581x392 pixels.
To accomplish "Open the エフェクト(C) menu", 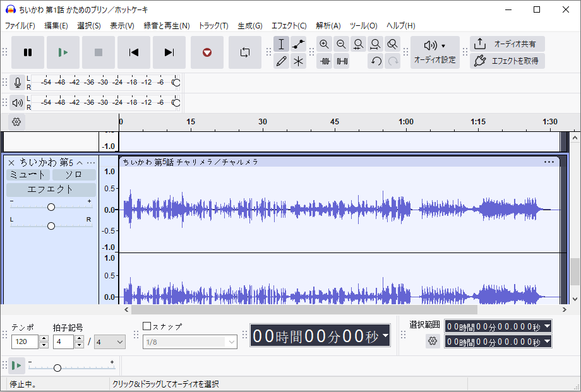I will (x=289, y=26).
